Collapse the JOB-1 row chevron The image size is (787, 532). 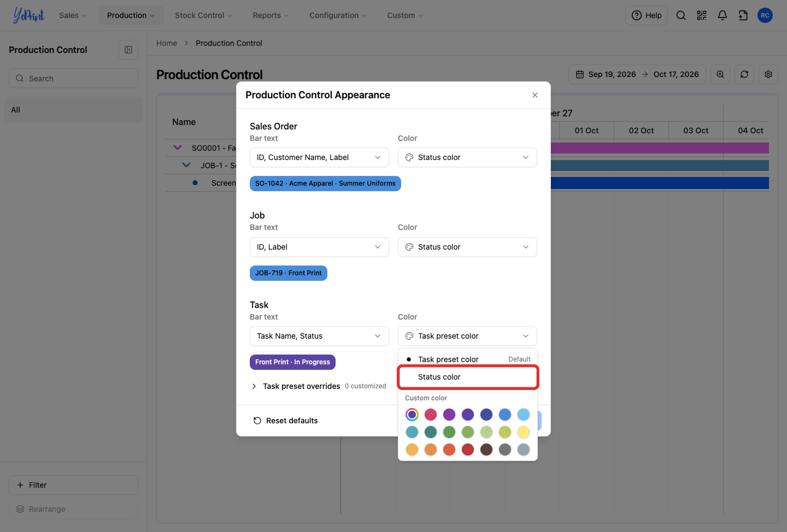[x=186, y=165]
